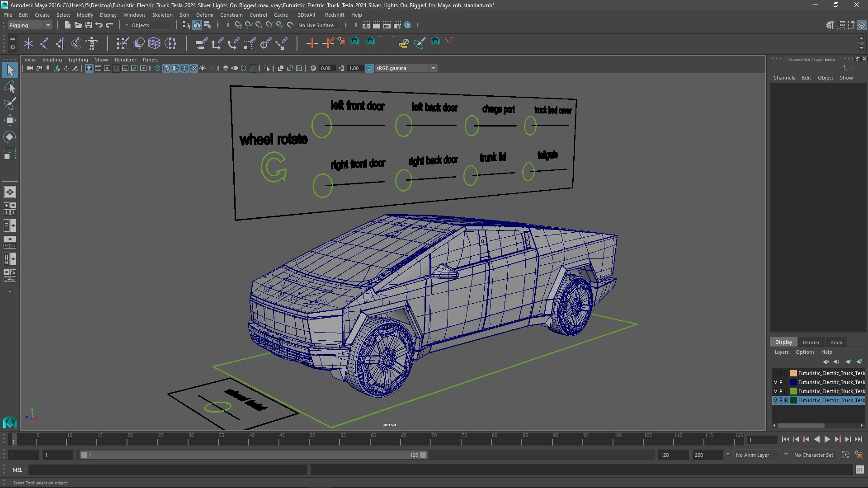Viewport: 868px width, 488px height.
Task: Click the MEL command language label
Action: tap(17, 470)
